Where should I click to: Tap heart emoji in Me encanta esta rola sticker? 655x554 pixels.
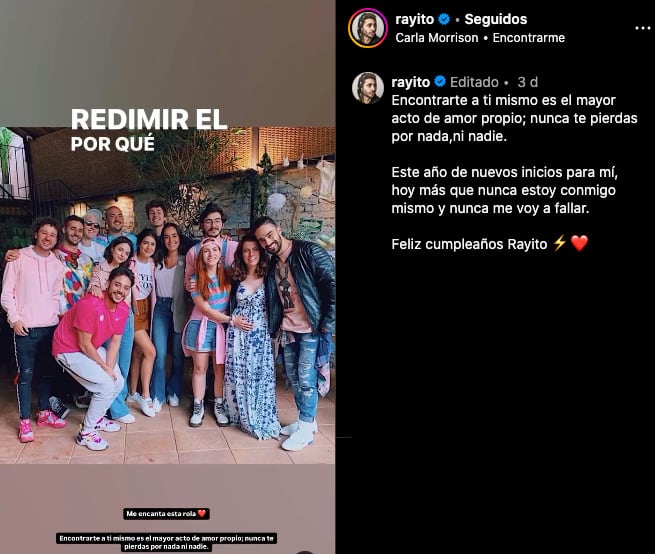coord(202,513)
